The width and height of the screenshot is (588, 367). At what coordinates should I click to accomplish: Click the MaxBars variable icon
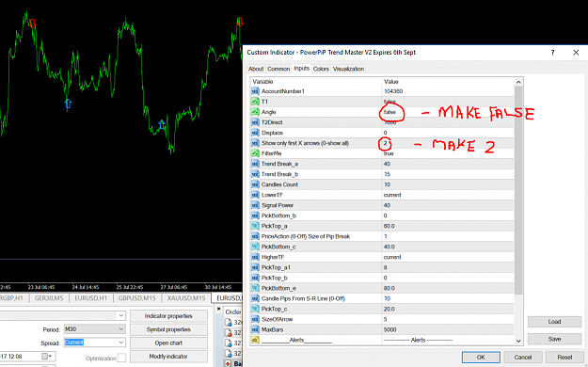(x=255, y=330)
